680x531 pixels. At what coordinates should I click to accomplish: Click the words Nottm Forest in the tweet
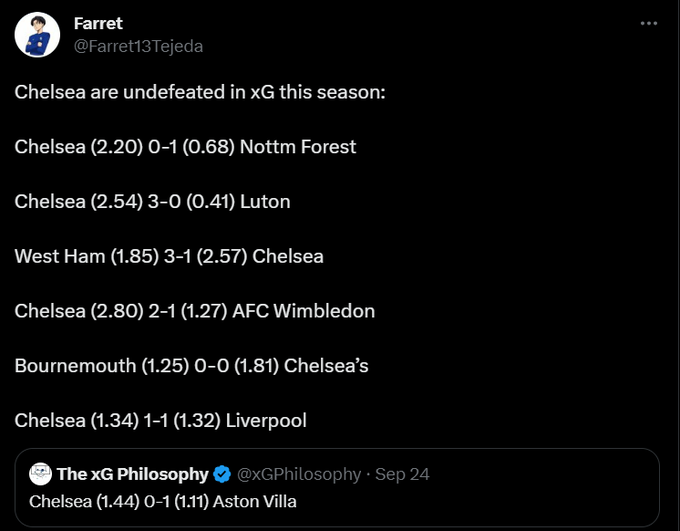(x=298, y=147)
